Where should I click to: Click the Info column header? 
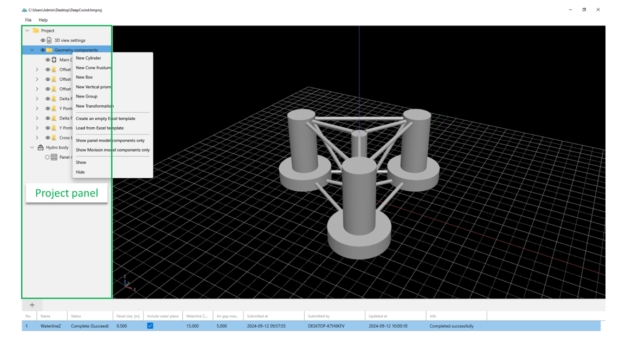click(456, 316)
